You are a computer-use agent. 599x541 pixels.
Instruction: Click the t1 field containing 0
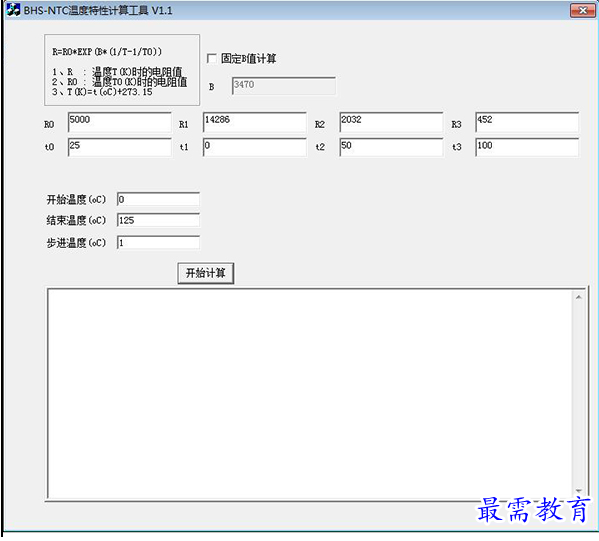pos(255,147)
